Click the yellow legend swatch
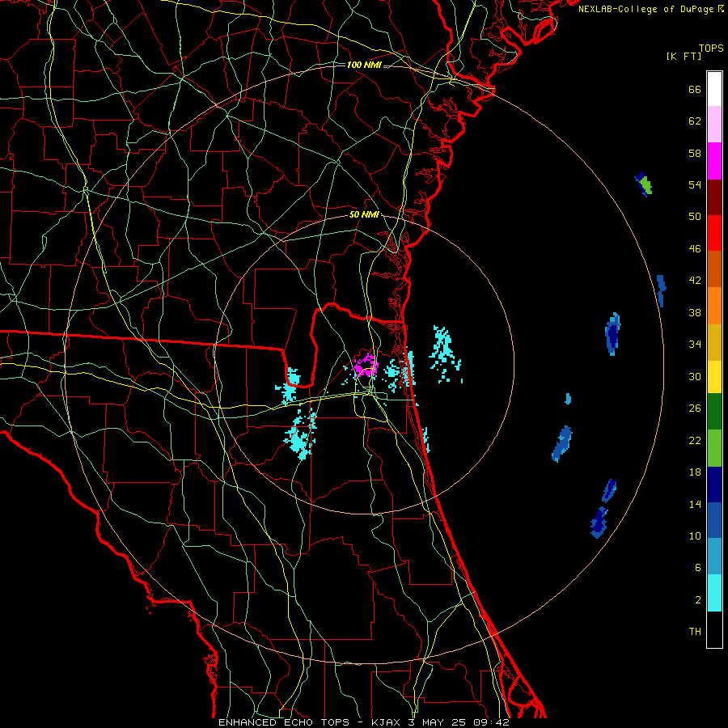This screenshot has width=728, height=728. coord(714,377)
